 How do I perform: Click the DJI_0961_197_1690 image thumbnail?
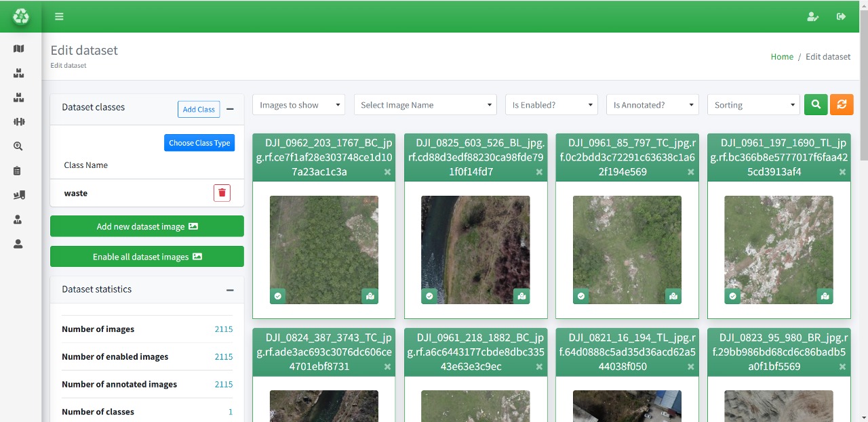click(778, 250)
